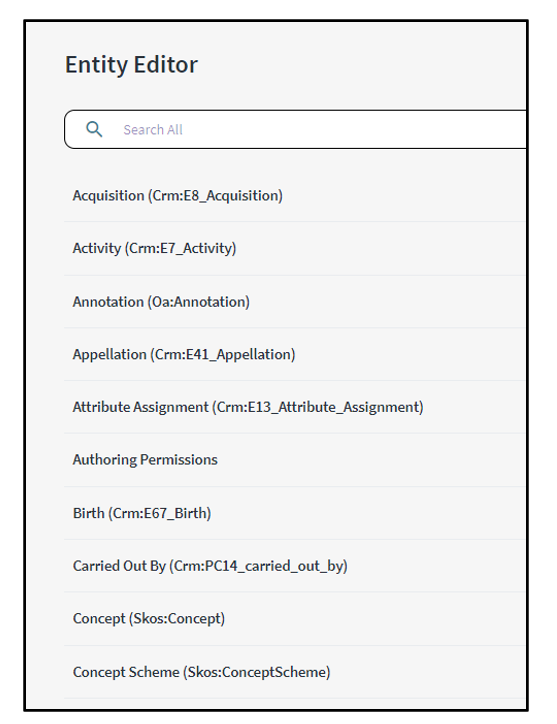Screen dimensions: 557x724
Task: Open the Concept (Skos:Concept) entry
Action: (x=295, y=619)
